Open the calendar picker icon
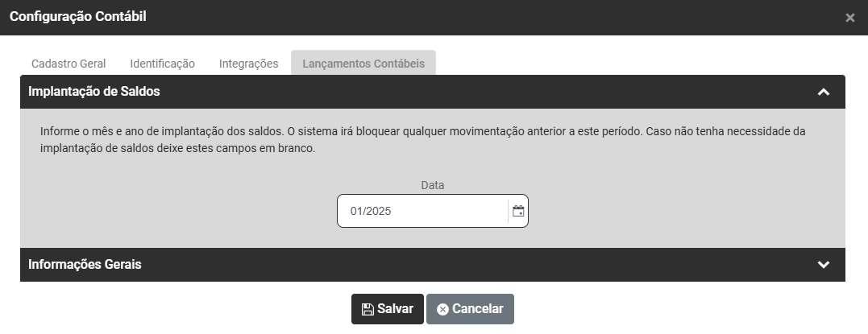The height and width of the screenshot is (334, 868). (518, 211)
